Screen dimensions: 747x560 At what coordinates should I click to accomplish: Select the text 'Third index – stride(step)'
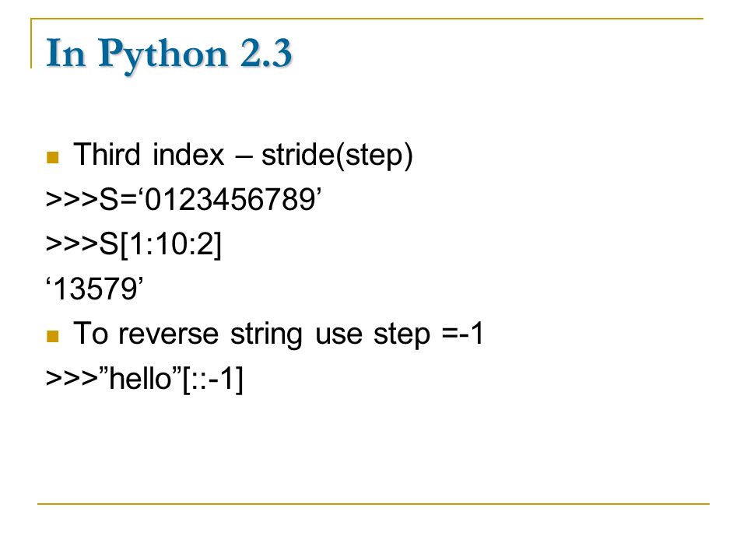point(243,156)
